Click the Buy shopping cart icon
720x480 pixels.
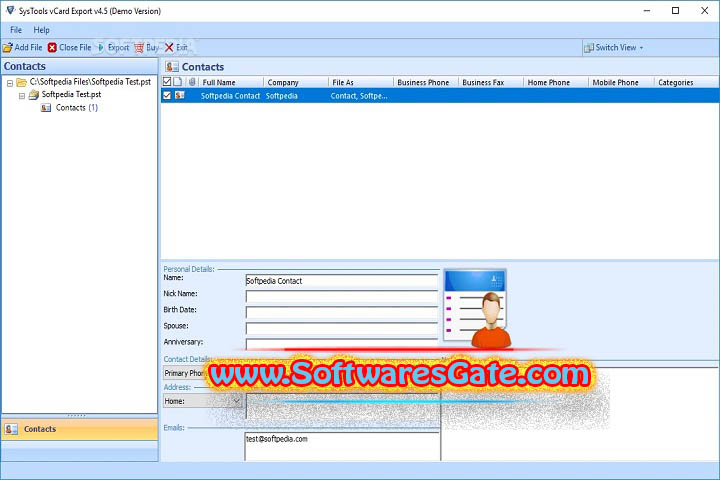[x=139, y=47]
